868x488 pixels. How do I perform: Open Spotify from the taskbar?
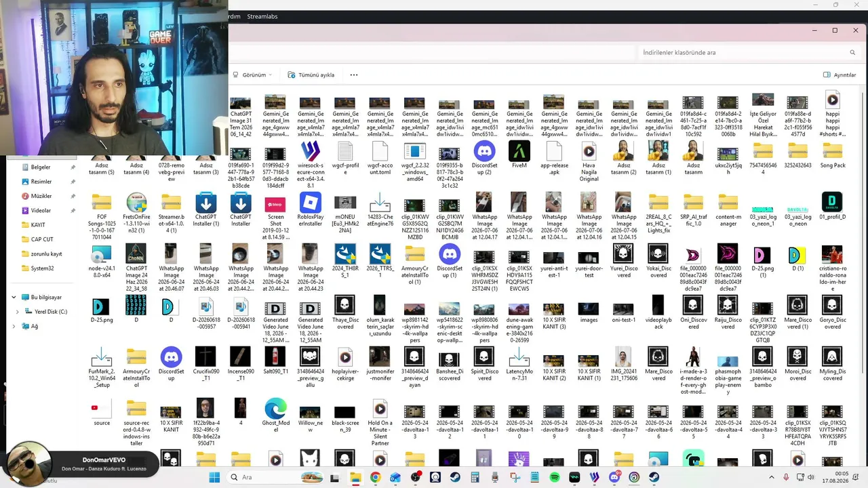[555, 477]
